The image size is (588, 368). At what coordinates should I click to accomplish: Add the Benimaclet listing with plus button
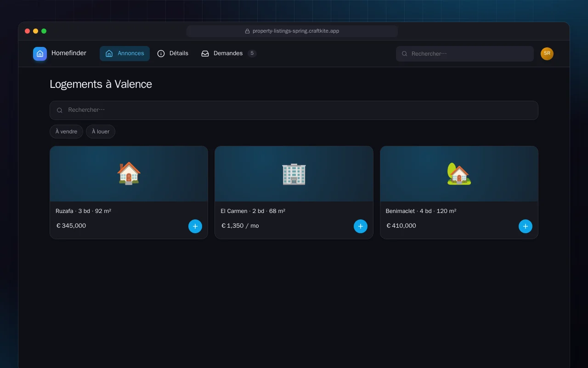pyautogui.click(x=526, y=226)
